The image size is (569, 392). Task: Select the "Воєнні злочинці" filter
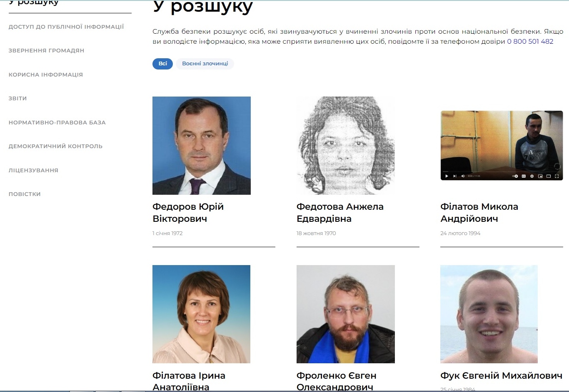pyautogui.click(x=205, y=64)
